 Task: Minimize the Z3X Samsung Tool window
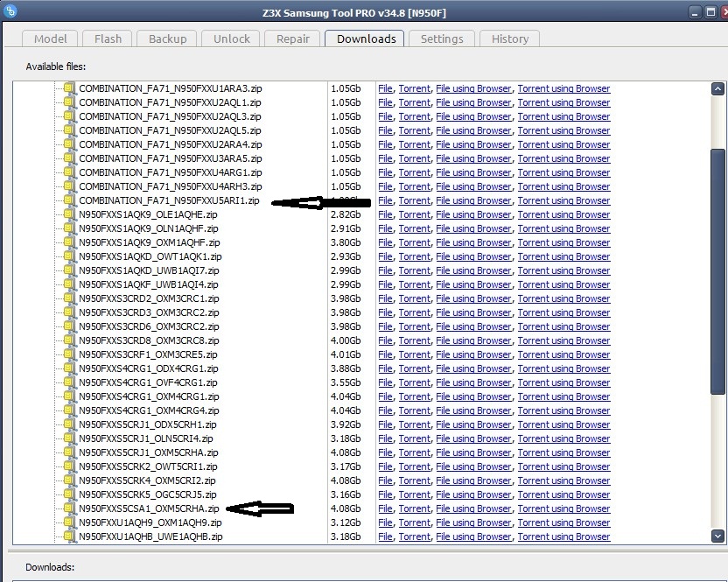pos(695,12)
